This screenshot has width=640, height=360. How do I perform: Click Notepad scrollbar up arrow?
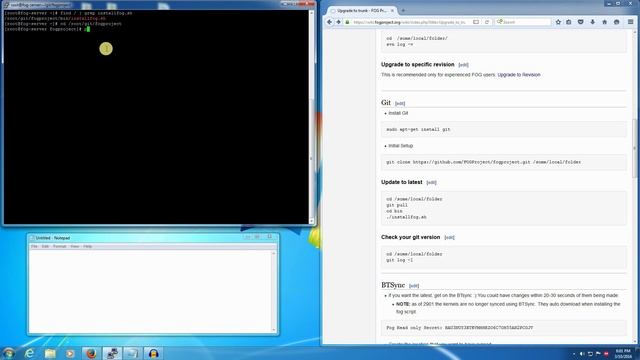point(274,253)
